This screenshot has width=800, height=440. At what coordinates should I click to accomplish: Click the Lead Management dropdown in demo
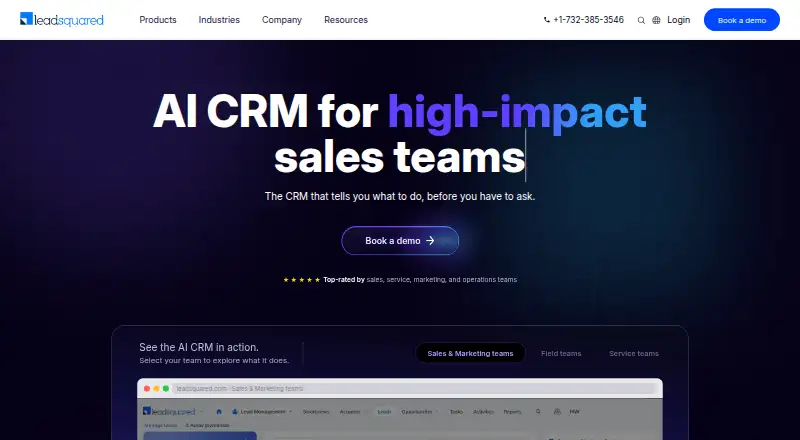pos(262,411)
